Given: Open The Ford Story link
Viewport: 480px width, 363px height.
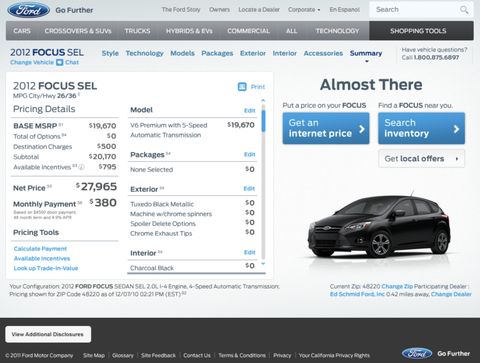Looking at the screenshot, I should click(181, 10).
